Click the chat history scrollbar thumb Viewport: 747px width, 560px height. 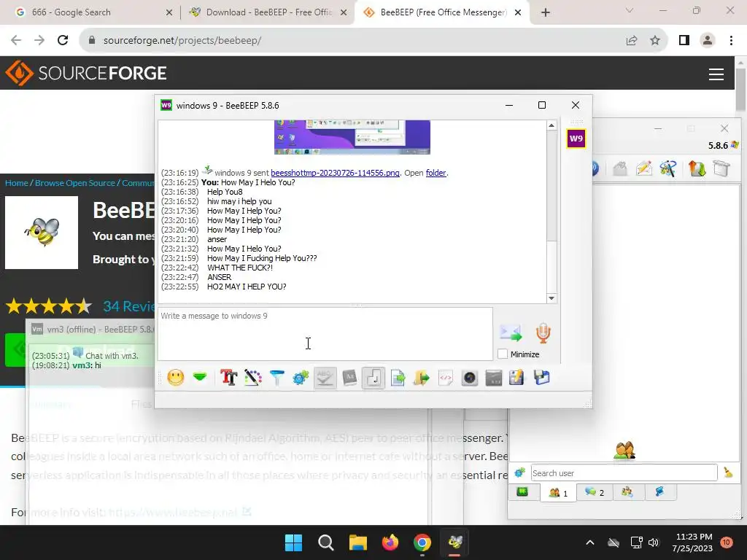551,187
